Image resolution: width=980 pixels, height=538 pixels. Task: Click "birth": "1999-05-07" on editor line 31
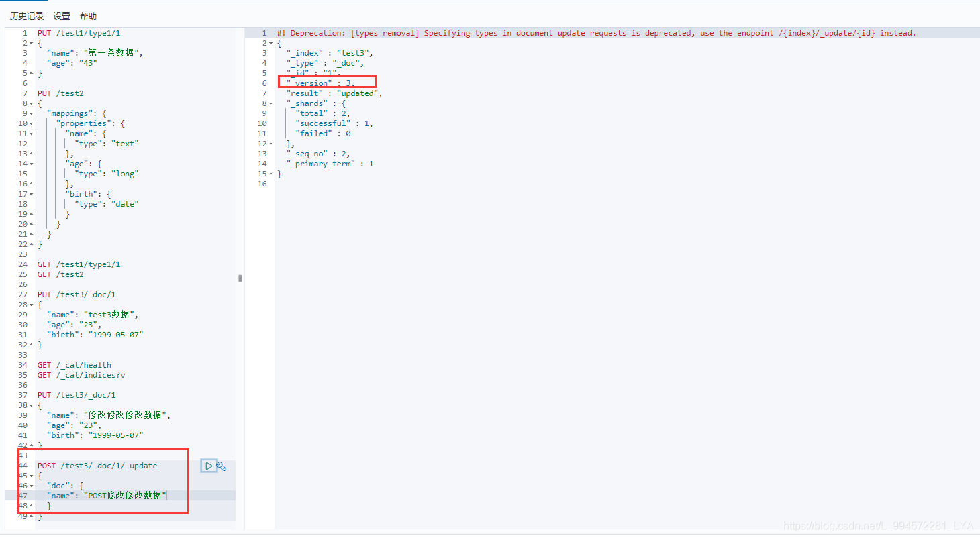(95, 335)
